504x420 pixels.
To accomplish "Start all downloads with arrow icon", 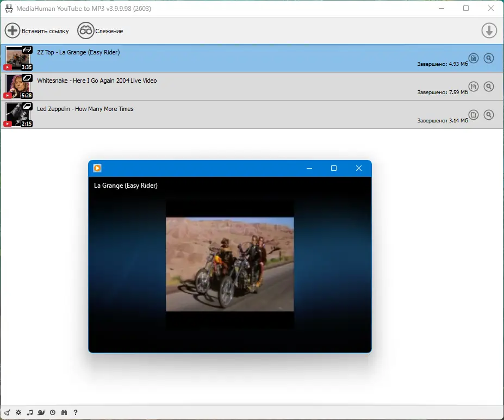I will 489,30.
